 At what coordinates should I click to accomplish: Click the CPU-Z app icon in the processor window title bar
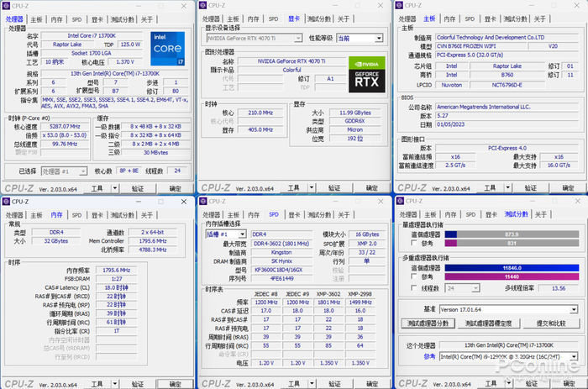6,6
